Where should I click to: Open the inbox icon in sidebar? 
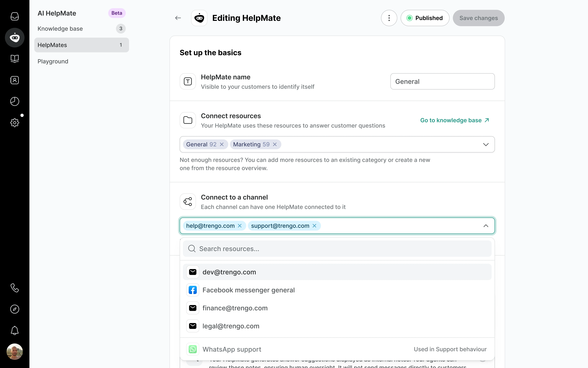click(15, 16)
